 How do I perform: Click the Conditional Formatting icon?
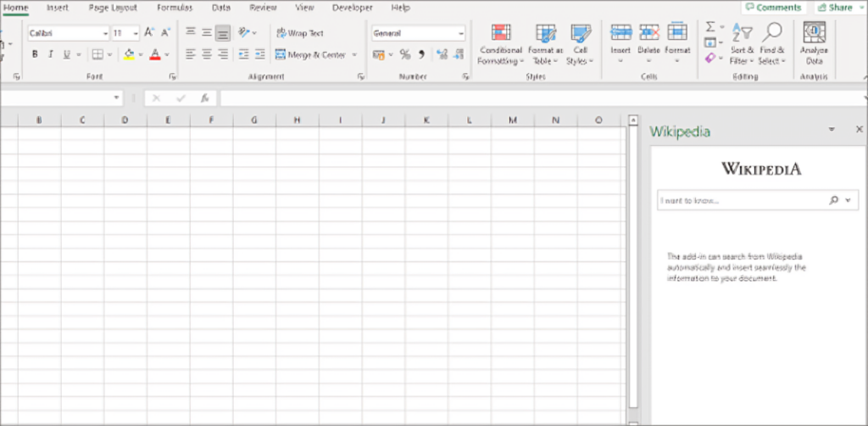[x=500, y=33]
